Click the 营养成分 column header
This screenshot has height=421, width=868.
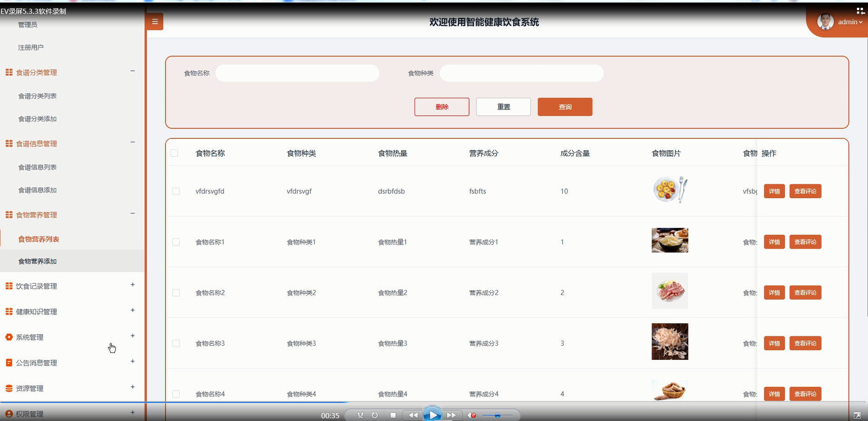[484, 153]
